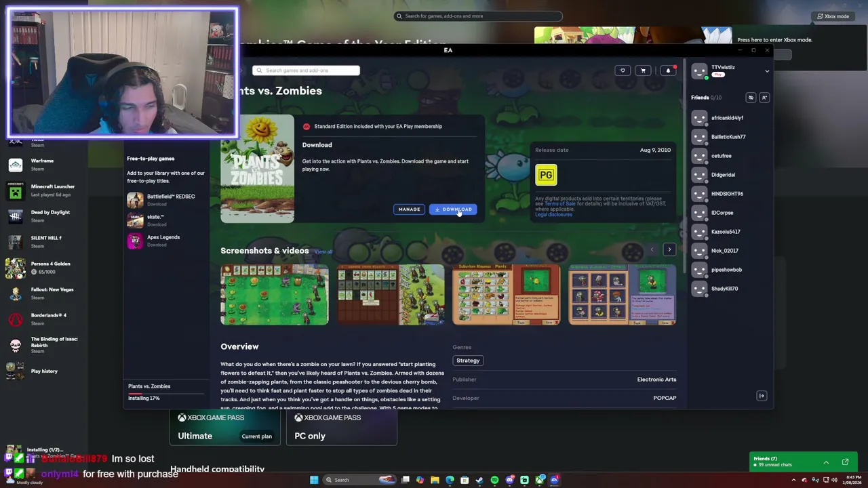This screenshot has width=868, height=488.
Task: Open Spotify from the taskbar
Action: tap(494, 480)
